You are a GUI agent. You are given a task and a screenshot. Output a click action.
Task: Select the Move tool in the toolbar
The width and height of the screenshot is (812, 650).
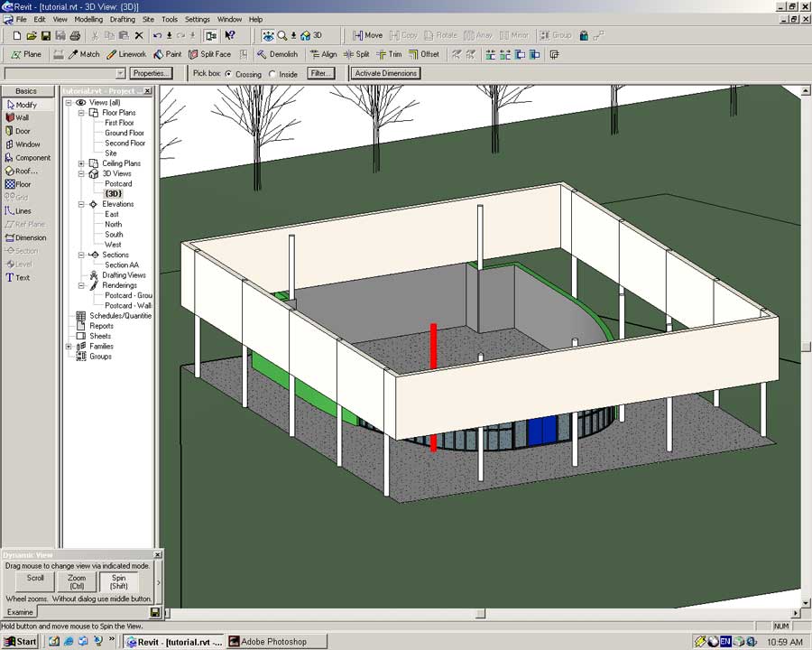click(x=368, y=36)
